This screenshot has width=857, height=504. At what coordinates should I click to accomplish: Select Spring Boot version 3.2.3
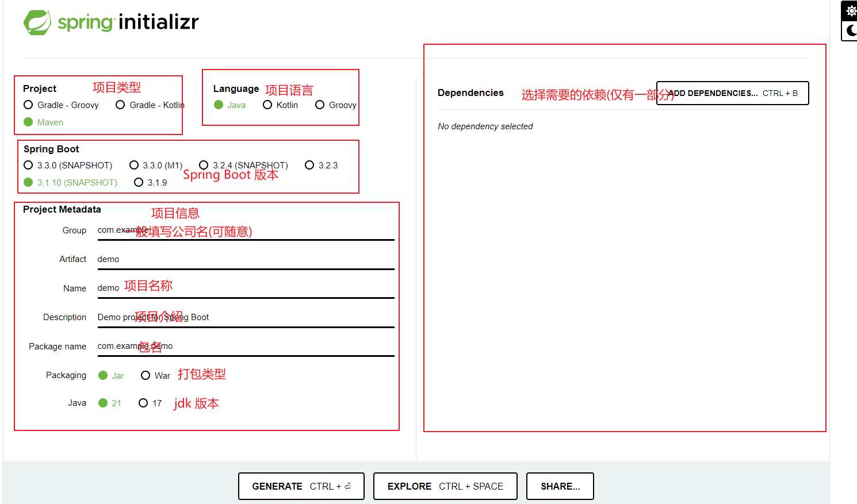(309, 165)
